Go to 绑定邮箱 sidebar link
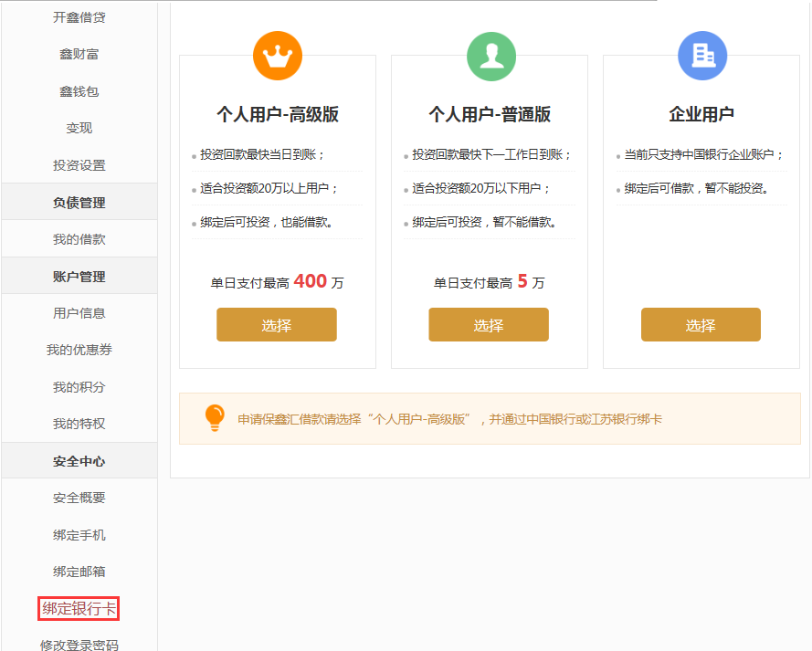812x651 pixels. (x=79, y=572)
